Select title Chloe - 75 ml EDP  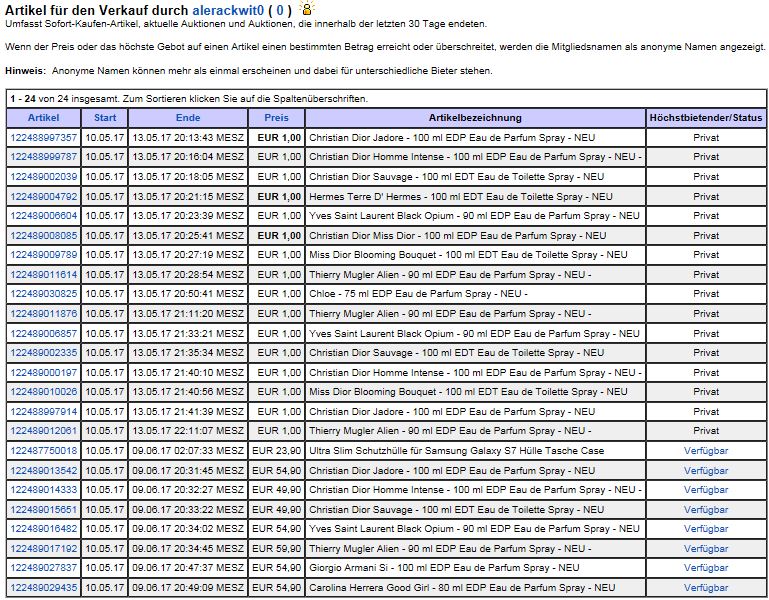click(x=418, y=294)
